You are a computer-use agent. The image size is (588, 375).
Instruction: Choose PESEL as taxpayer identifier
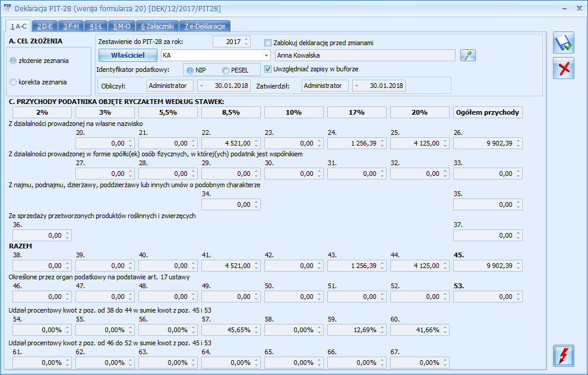226,71
